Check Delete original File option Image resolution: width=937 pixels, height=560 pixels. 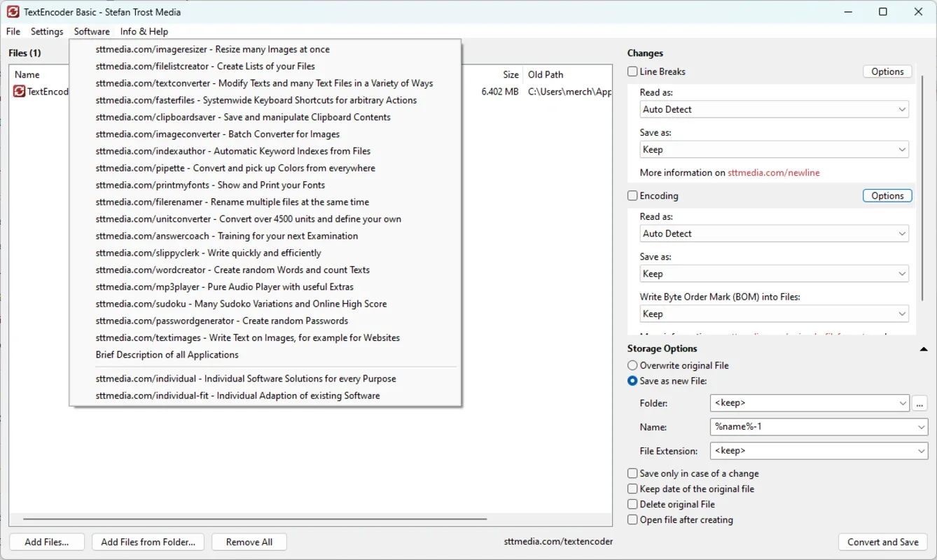pos(633,505)
